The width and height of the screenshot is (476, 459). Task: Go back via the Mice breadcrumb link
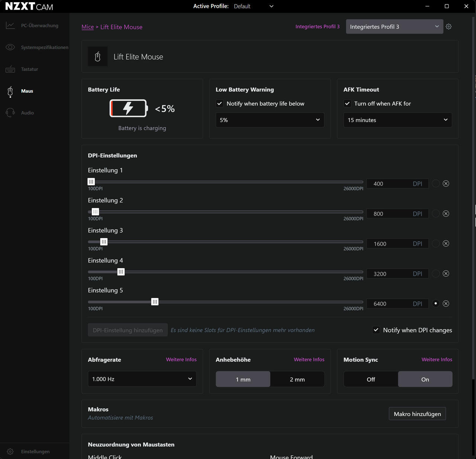coord(88,27)
